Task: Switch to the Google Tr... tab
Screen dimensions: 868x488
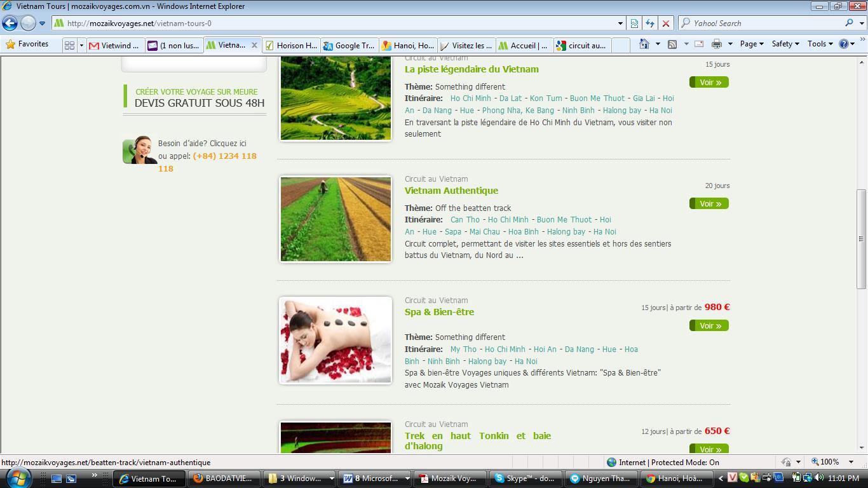Action: point(349,45)
